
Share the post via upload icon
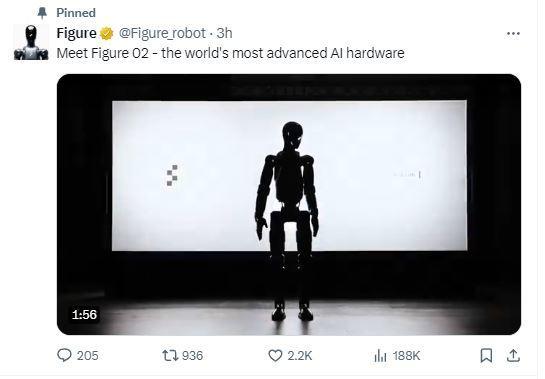point(513,355)
